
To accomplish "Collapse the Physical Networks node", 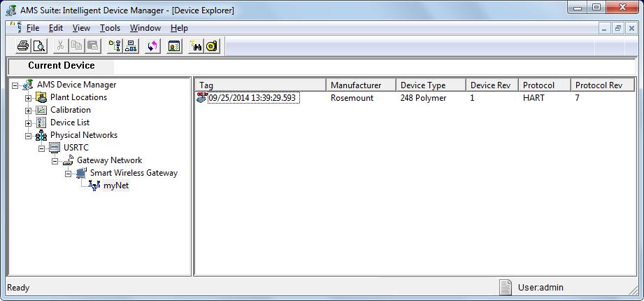I will [29, 136].
